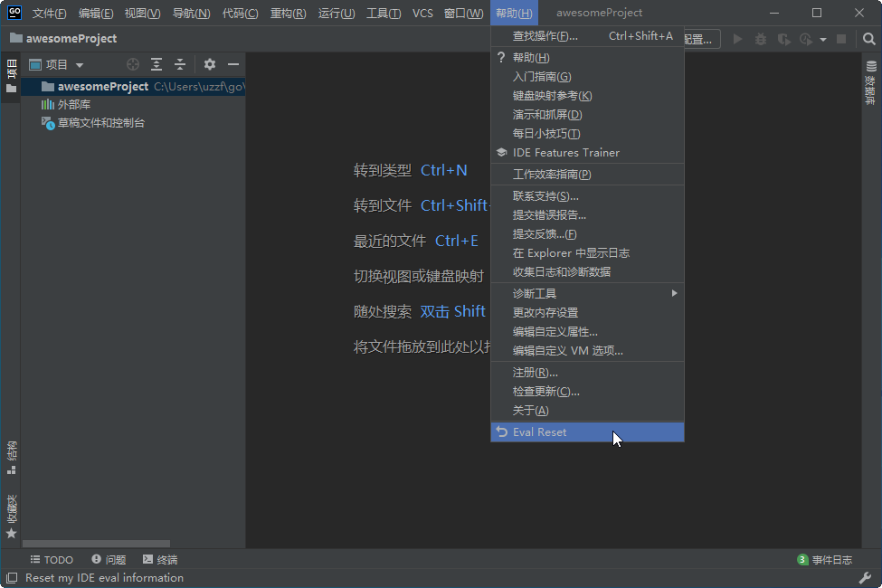
Task: Choose 收集日志和诊断数据 menu entry
Action: click(587, 271)
